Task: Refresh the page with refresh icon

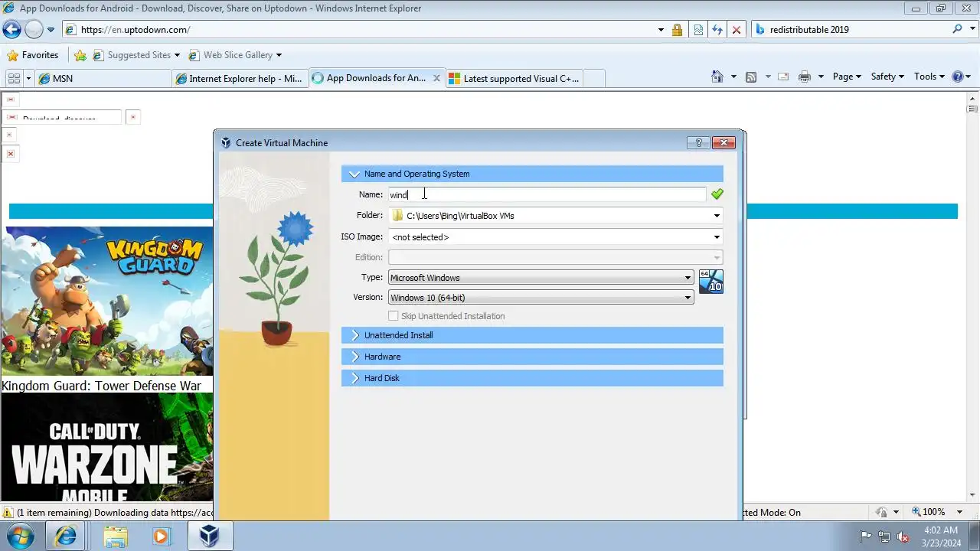Action: 717,30
